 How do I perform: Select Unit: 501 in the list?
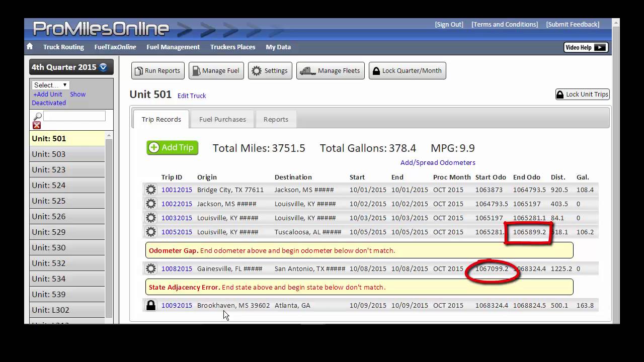pyautogui.click(x=67, y=138)
